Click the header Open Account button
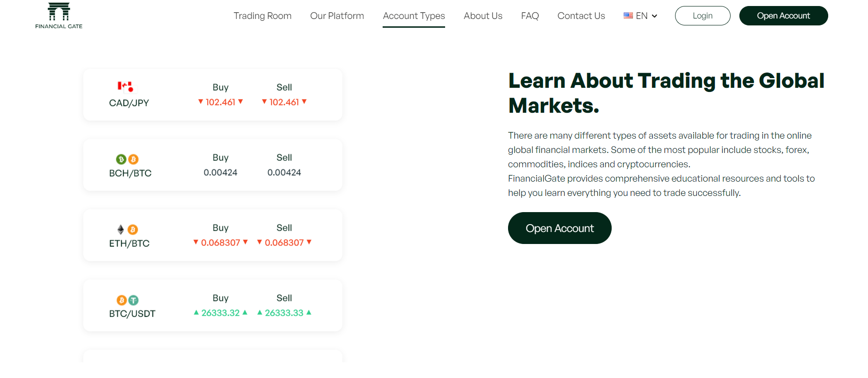868x378 pixels. click(783, 16)
